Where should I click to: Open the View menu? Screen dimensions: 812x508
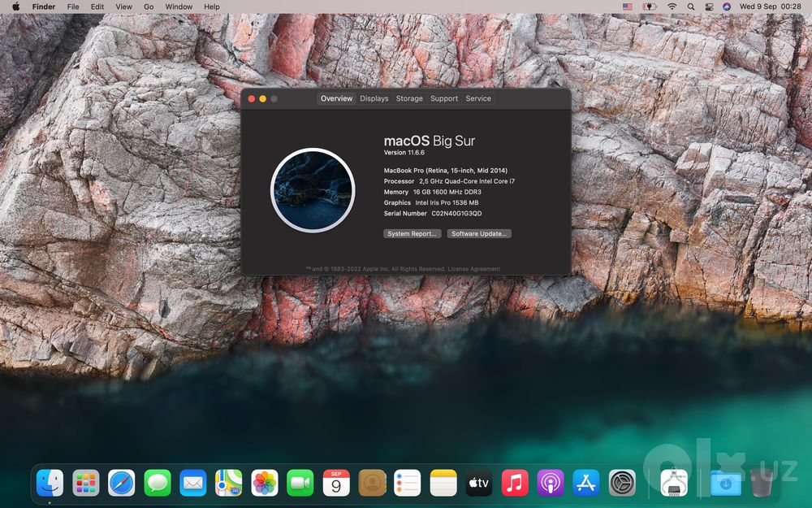point(123,7)
